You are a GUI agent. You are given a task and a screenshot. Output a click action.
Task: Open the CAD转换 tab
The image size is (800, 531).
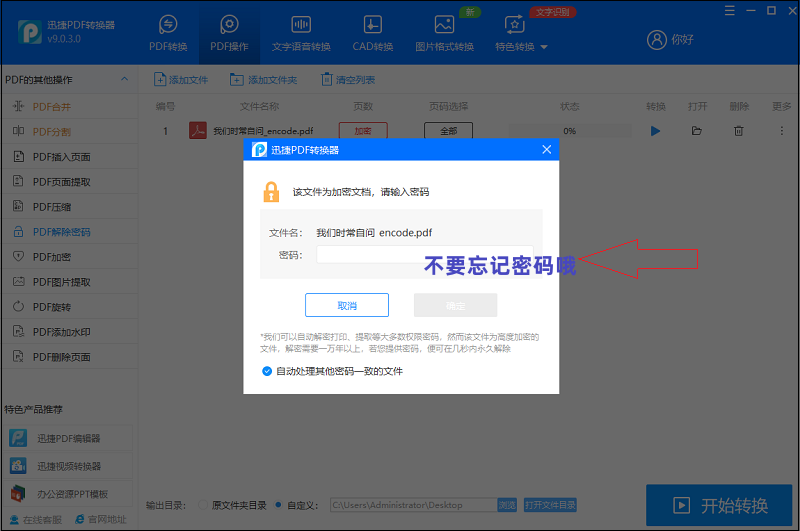(372, 33)
